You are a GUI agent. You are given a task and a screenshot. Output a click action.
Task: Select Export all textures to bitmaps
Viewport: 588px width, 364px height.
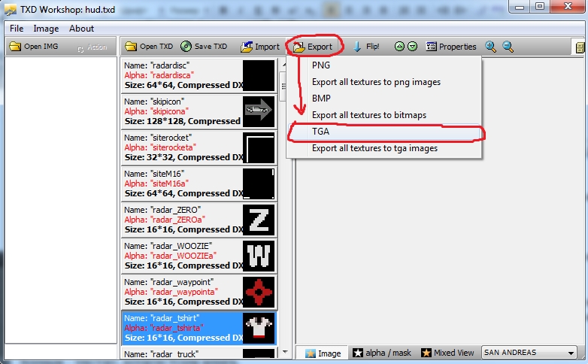368,114
